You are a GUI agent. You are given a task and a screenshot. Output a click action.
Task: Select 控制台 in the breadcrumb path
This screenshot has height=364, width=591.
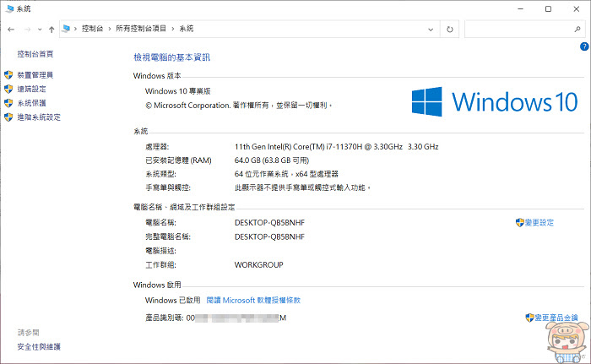(92, 28)
